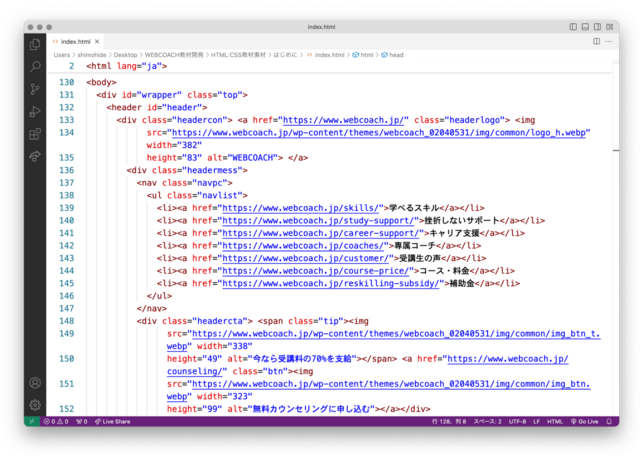This screenshot has width=640, height=458.
Task: Open the reskilling-subsidy link on line 145
Action: click(x=331, y=283)
